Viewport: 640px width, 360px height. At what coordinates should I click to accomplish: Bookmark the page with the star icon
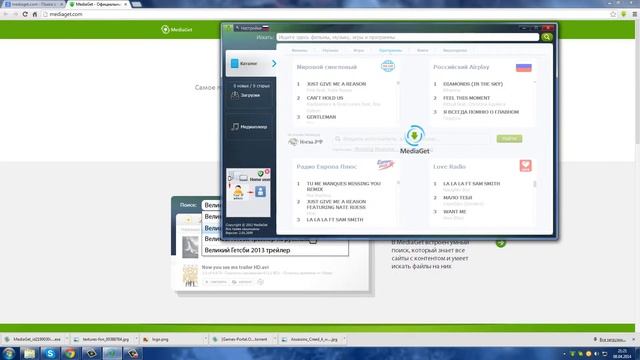pyautogui.click(x=613, y=14)
